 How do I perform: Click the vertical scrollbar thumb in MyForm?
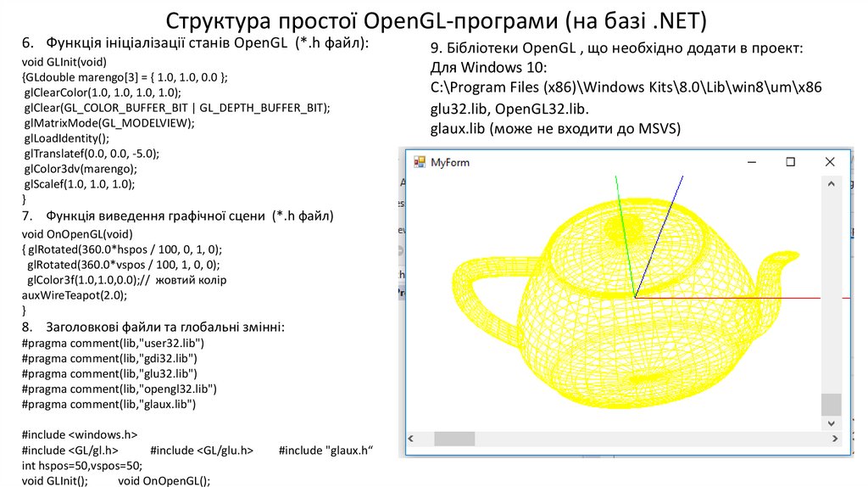tap(831, 405)
